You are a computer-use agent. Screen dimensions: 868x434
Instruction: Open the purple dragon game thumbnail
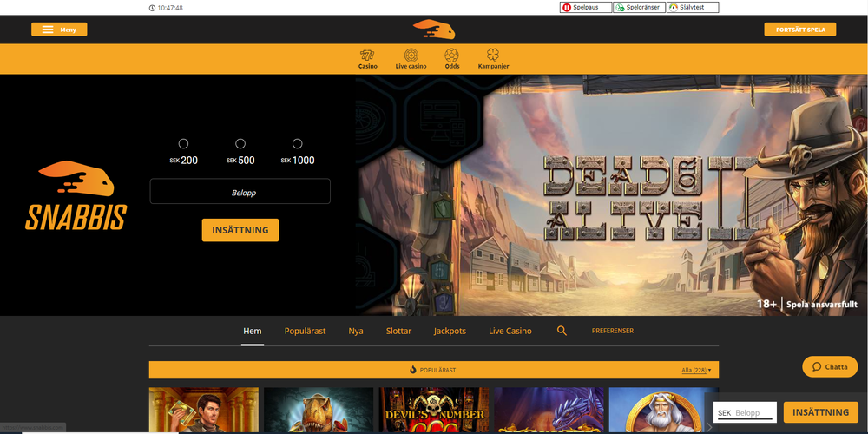point(549,411)
